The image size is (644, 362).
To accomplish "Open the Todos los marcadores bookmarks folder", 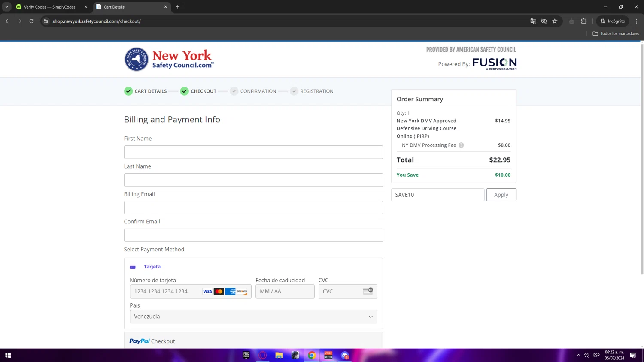I will pyautogui.click(x=616, y=33).
